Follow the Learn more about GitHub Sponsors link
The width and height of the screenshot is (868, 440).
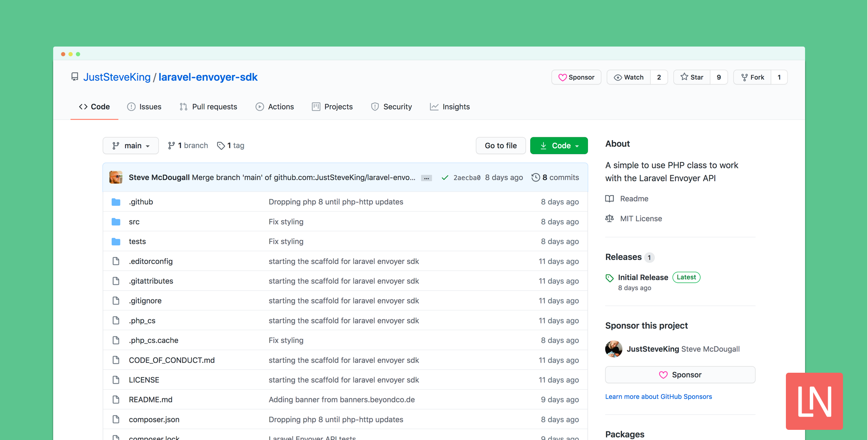[x=658, y=396]
